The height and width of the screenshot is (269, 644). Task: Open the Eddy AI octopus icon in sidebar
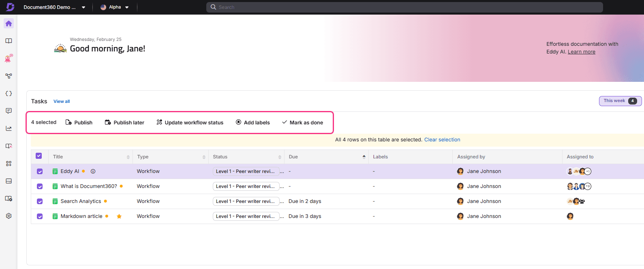[x=9, y=58]
